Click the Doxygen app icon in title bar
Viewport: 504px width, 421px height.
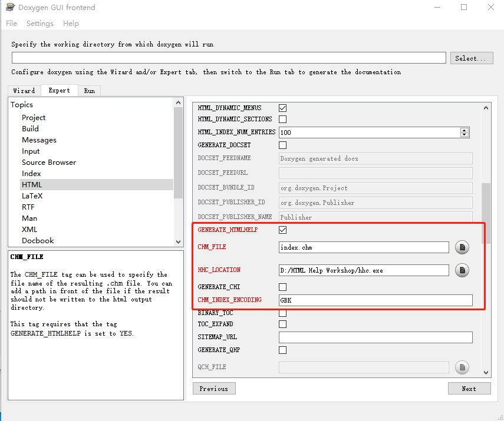pyautogui.click(x=10, y=7)
